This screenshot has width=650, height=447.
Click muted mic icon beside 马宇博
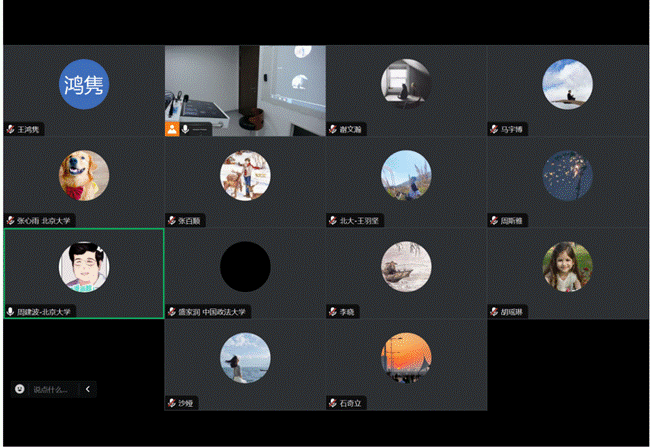pos(494,129)
